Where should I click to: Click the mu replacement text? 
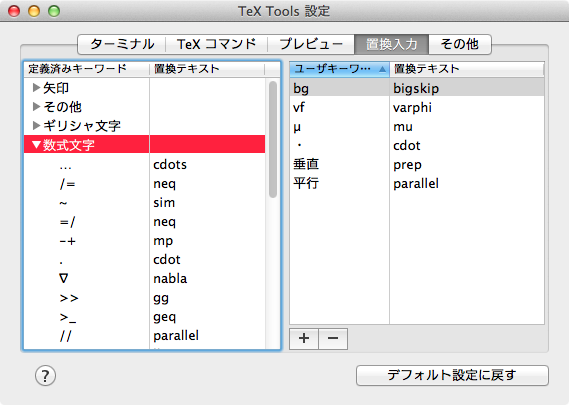(403, 127)
